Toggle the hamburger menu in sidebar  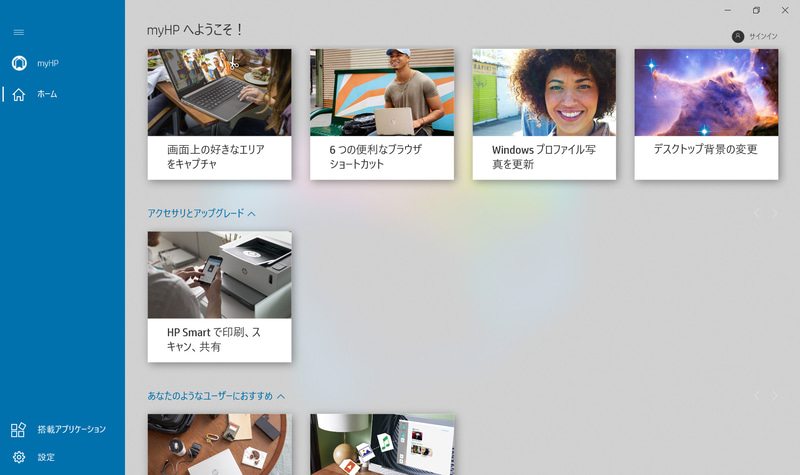19,32
